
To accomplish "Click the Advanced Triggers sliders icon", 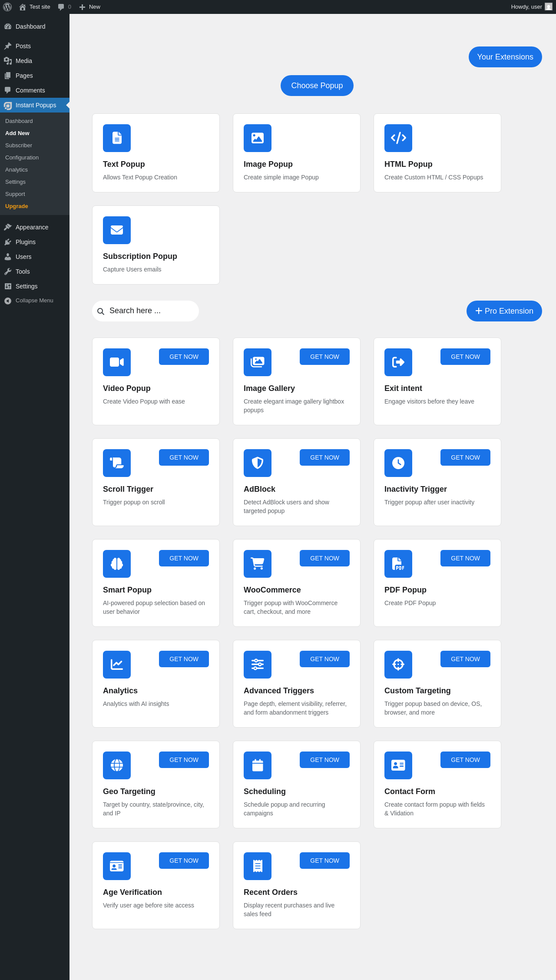I will coord(258,665).
